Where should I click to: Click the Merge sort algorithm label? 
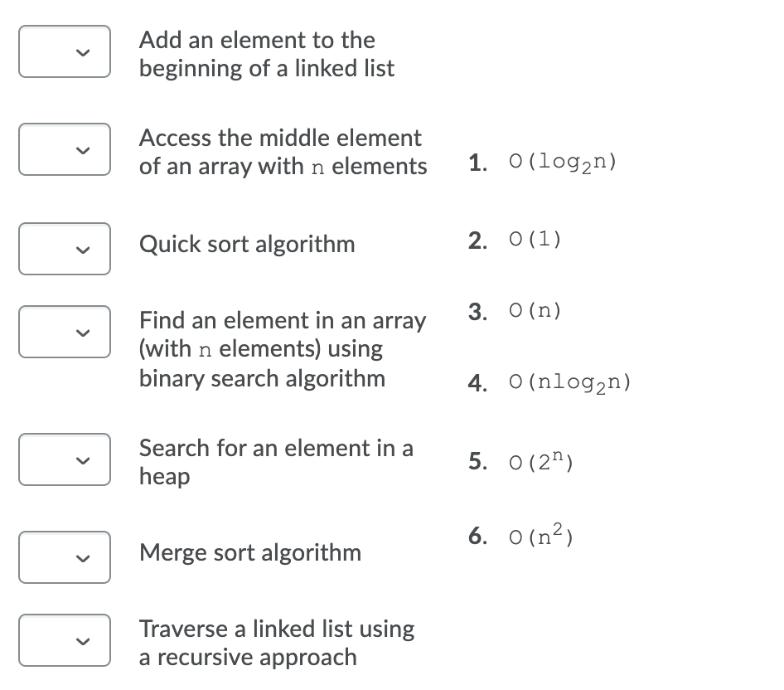pyautogui.click(x=250, y=553)
